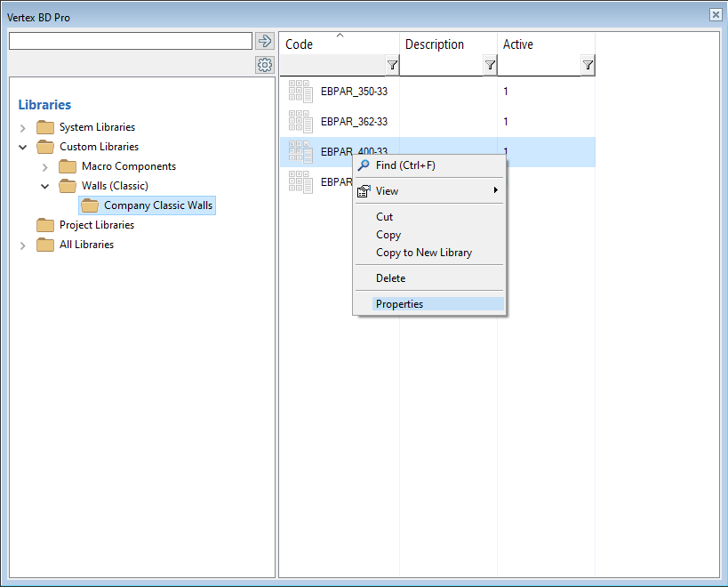728x587 pixels.
Task: Click the Code column filter icon
Action: point(392,65)
